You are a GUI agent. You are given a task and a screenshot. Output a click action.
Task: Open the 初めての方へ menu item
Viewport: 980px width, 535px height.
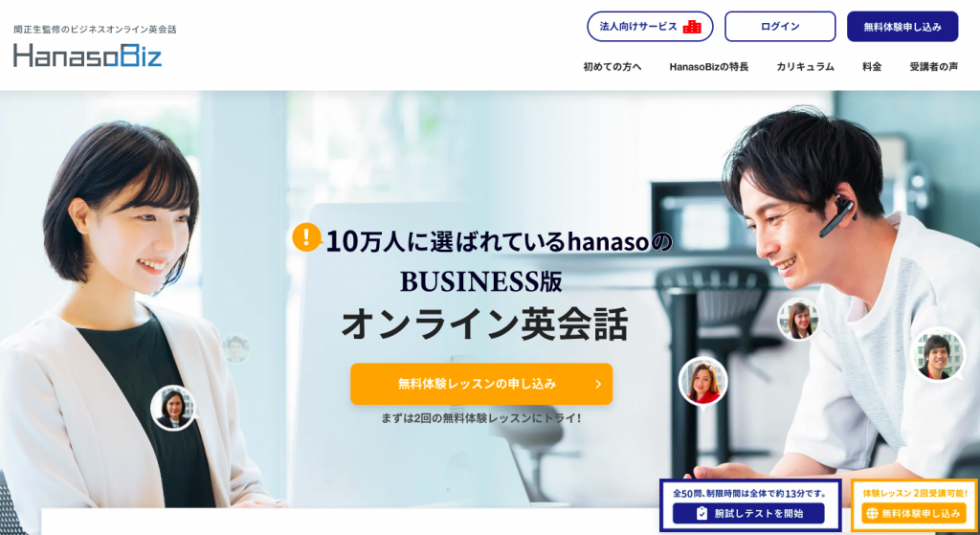point(612,67)
